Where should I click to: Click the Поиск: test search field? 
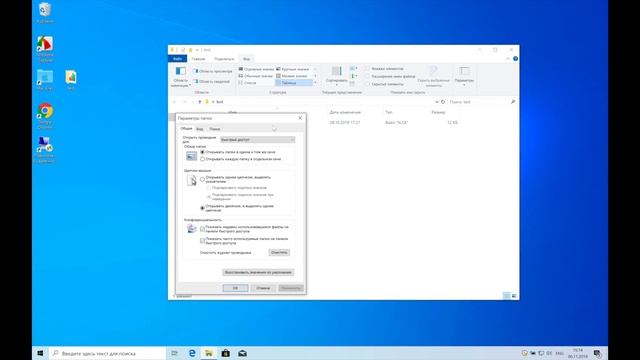478,102
